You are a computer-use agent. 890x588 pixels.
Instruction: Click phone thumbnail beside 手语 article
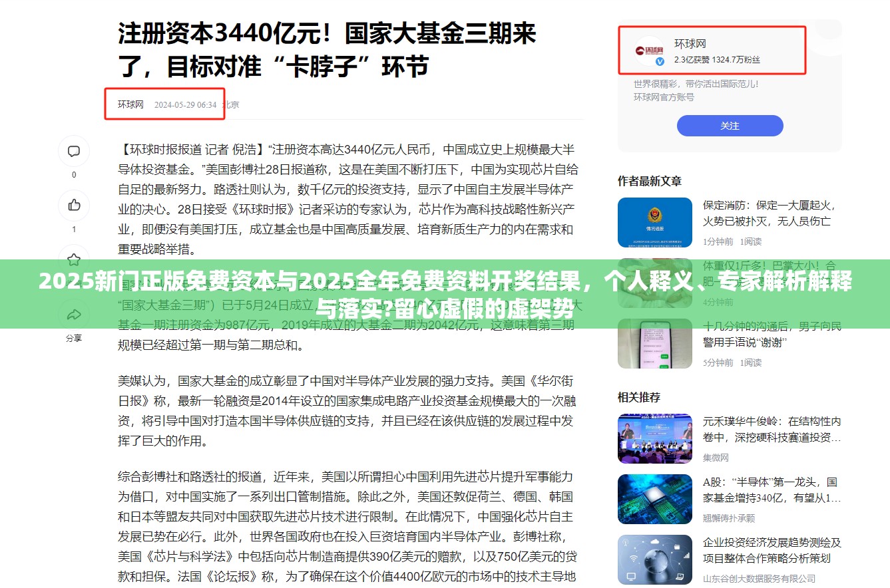pos(655,344)
